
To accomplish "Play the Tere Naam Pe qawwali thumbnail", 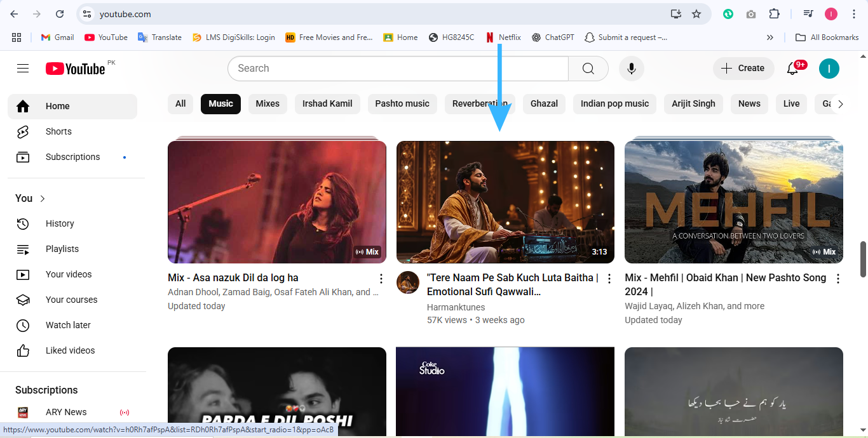I will tap(505, 202).
